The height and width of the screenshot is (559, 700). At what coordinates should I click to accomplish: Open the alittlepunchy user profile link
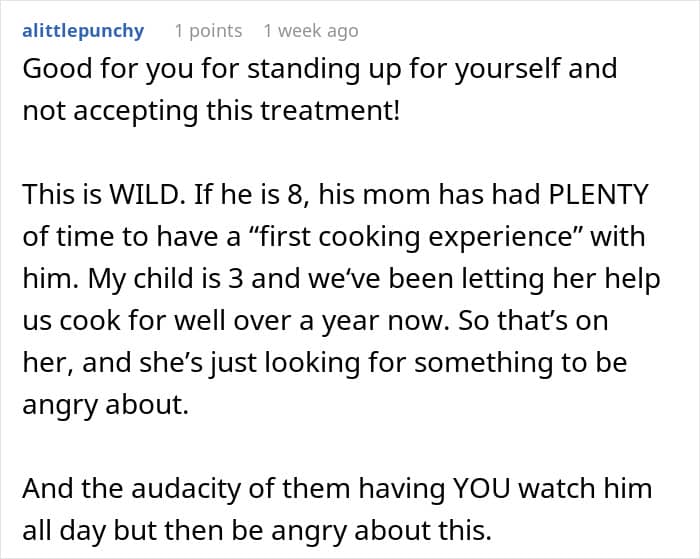(x=83, y=31)
